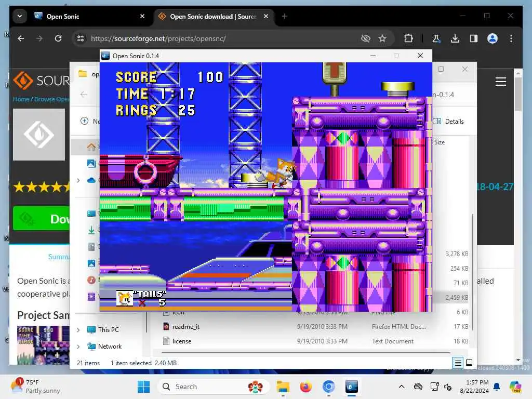Open site information icon in address bar

pyautogui.click(x=81, y=38)
